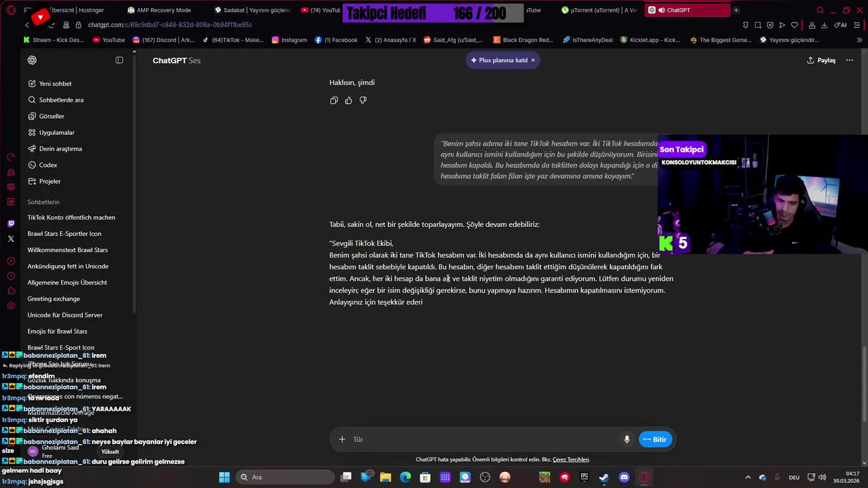
Task: Open Twitch in the Opera sidebar
Action: point(11,224)
